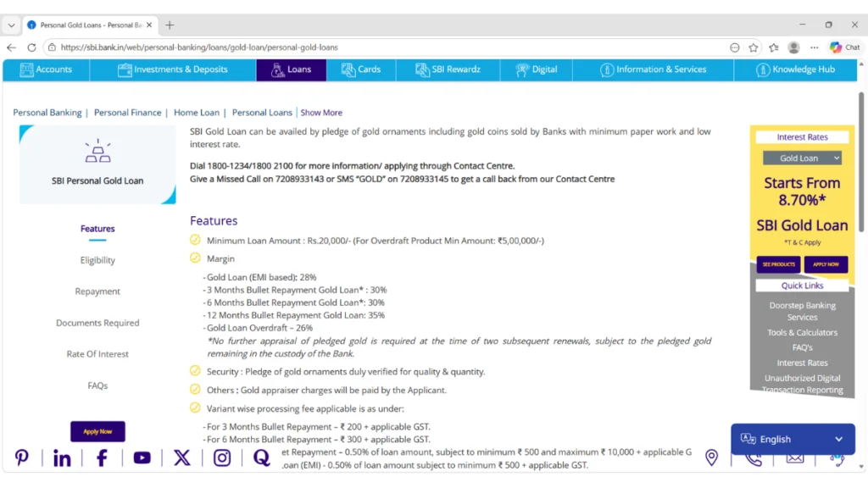Click the browser back arrow

pos(12,47)
